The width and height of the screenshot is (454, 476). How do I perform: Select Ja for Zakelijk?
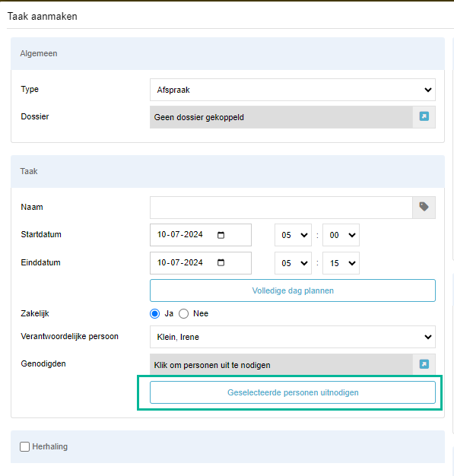pos(155,313)
